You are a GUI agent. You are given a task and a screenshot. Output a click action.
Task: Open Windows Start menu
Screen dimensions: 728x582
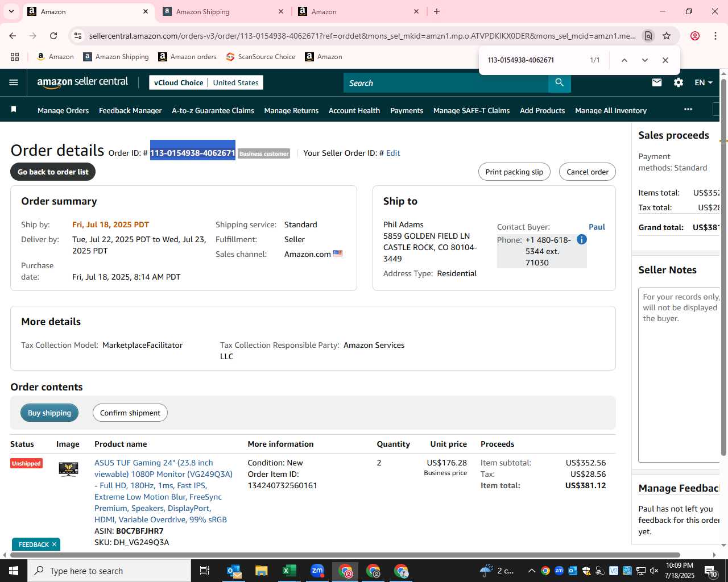14,571
